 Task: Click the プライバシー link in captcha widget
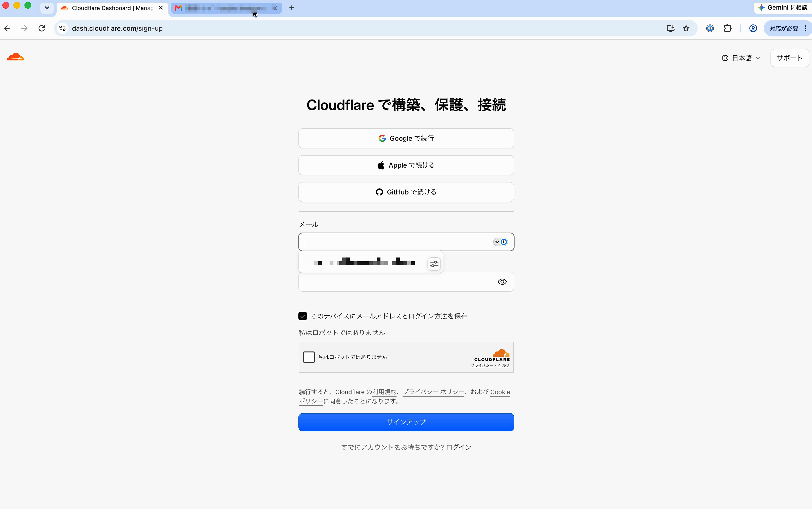[482, 365]
